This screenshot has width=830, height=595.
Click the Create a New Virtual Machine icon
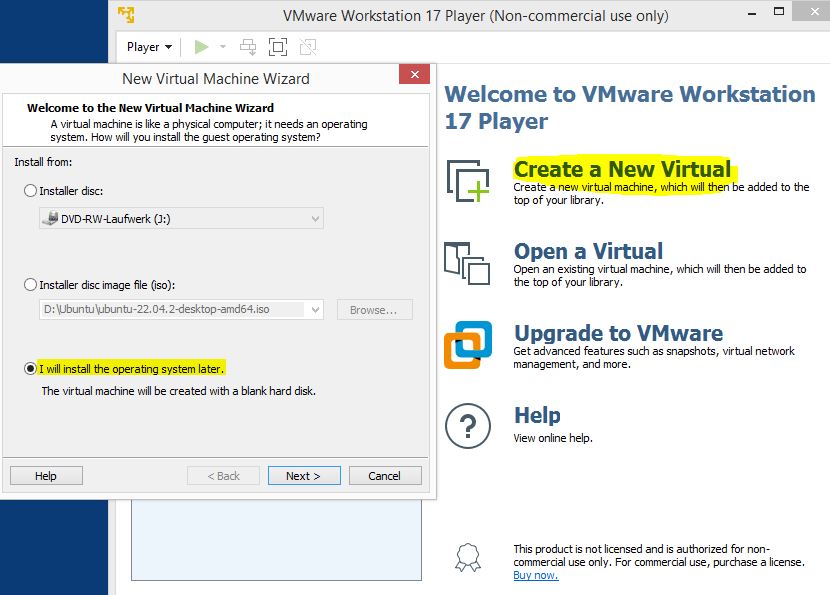coord(468,181)
